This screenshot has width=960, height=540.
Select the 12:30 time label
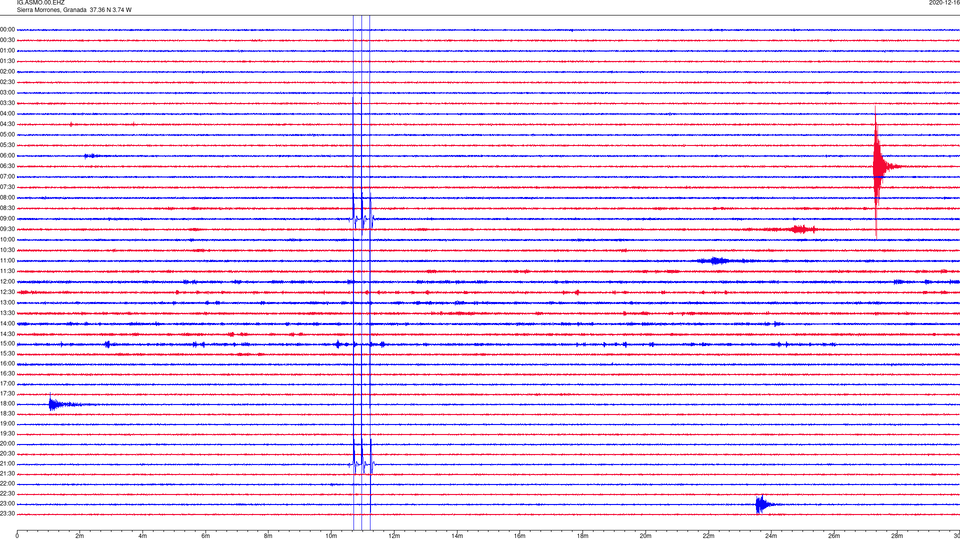(x=7, y=292)
